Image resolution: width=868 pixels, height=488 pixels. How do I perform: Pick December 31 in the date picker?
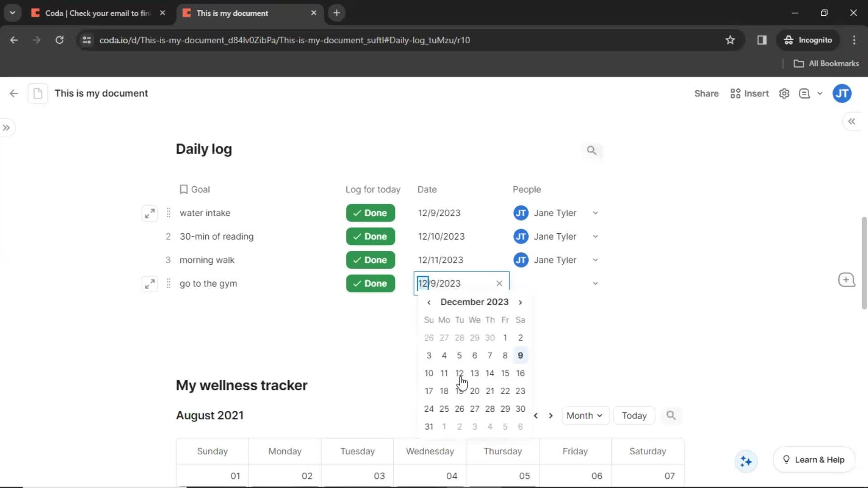[429, 427]
